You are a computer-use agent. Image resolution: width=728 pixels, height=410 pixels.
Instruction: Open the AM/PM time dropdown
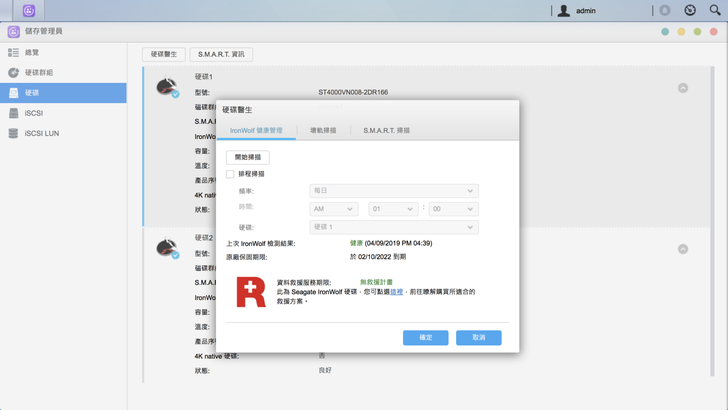coord(333,209)
